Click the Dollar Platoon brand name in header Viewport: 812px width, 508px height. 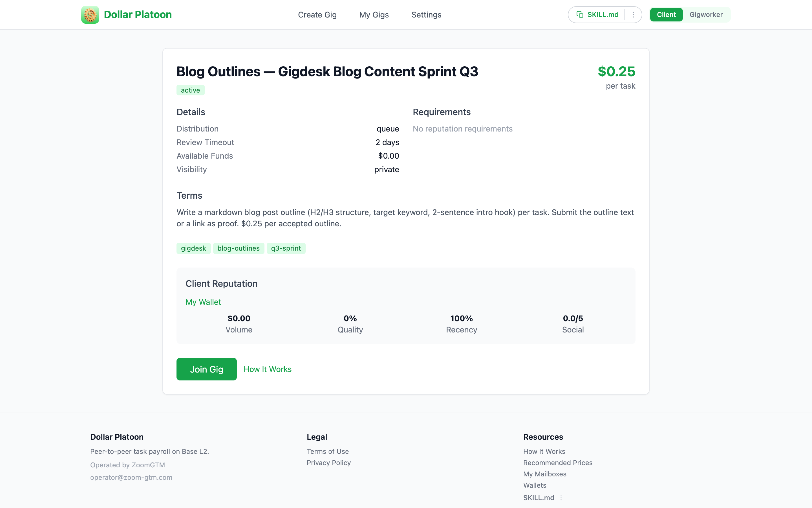[138, 15]
